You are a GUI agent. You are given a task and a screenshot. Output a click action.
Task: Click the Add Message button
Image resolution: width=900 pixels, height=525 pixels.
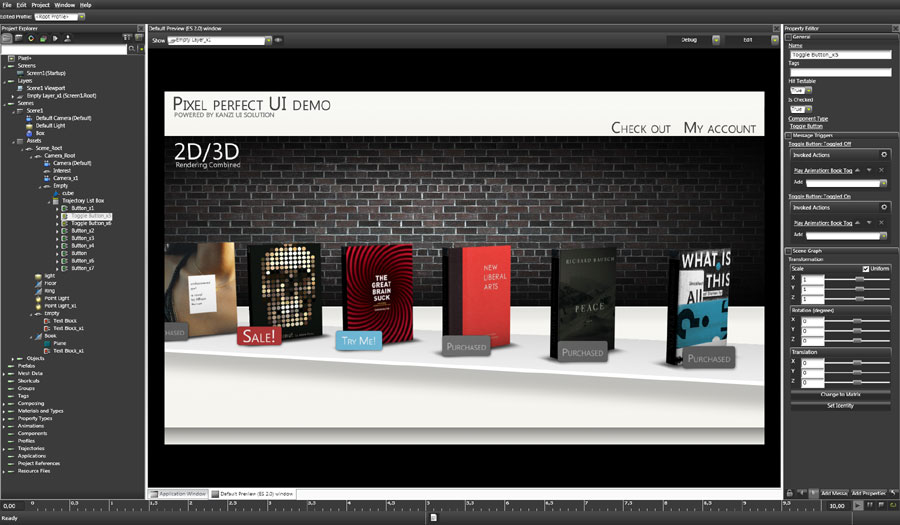834,493
